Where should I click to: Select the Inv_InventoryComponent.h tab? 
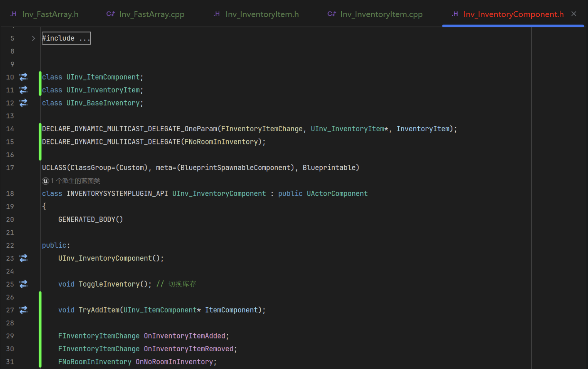pos(513,14)
